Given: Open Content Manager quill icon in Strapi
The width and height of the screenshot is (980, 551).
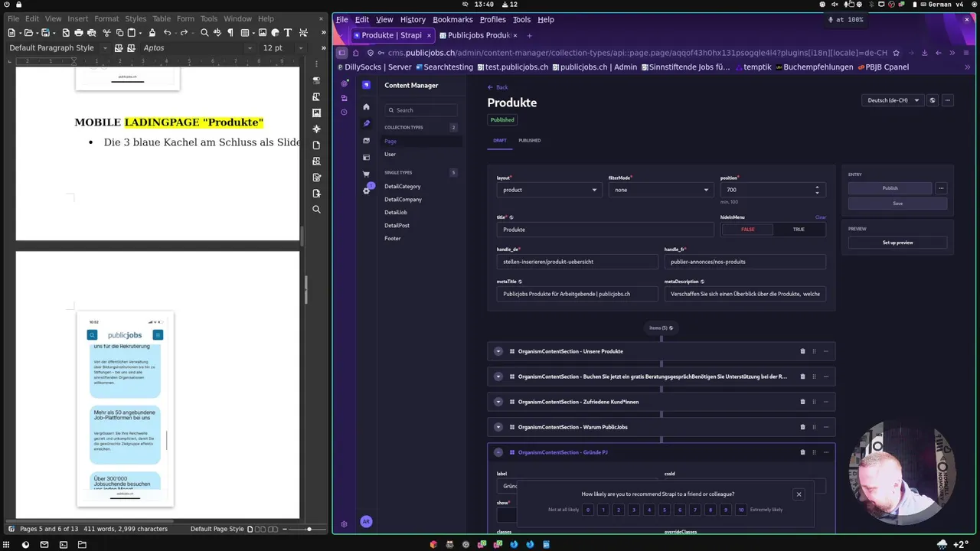Looking at the screenshot, I should (x=366, y=123).
